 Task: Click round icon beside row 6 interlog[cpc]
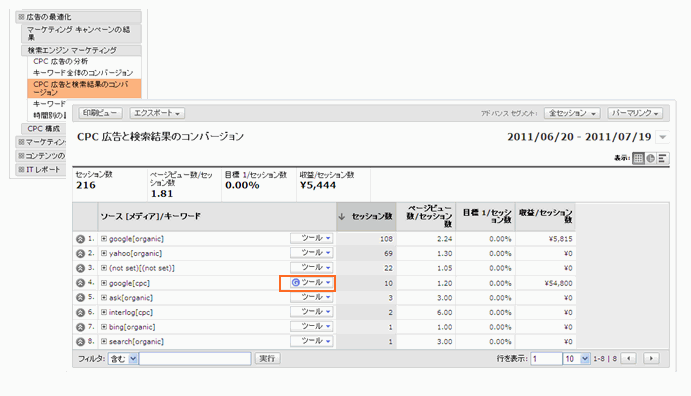tap(80, 313)
